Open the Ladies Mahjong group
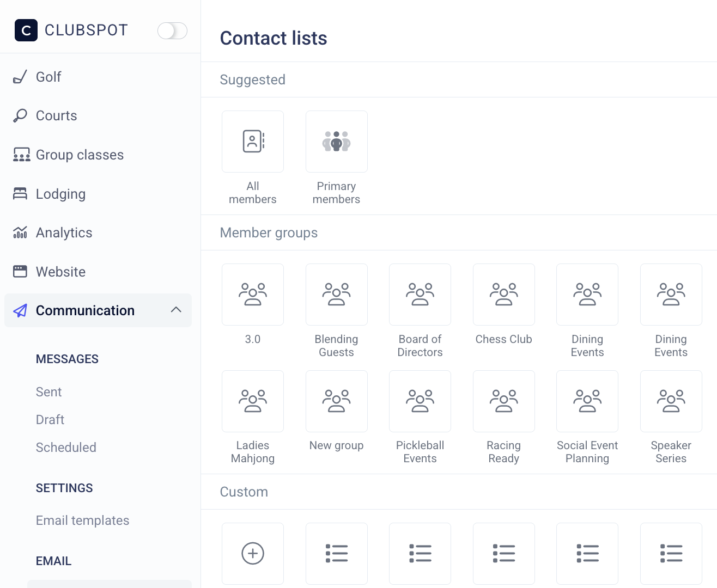The height and width of the screenshot is (588, 717). point(253,401)
